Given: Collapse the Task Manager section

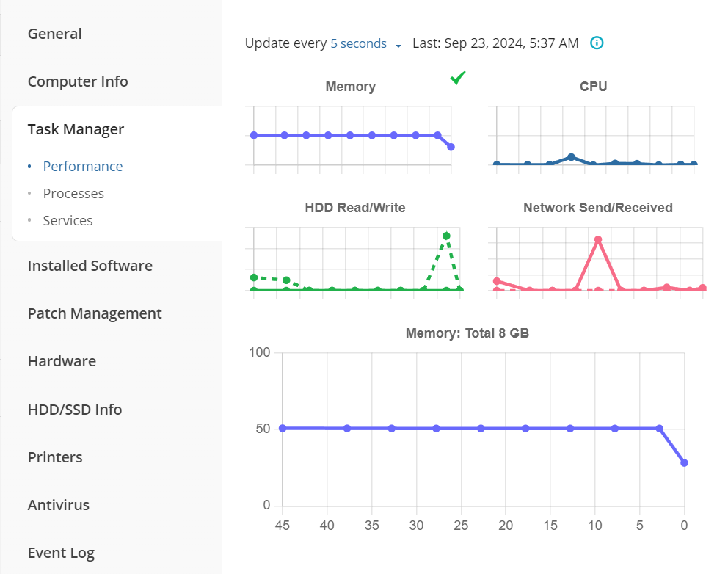Looking at the screenshot, I should click(76, 129).
